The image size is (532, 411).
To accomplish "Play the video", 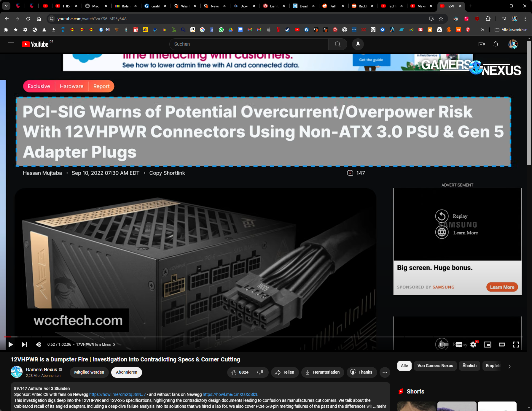I will point(11,345).
